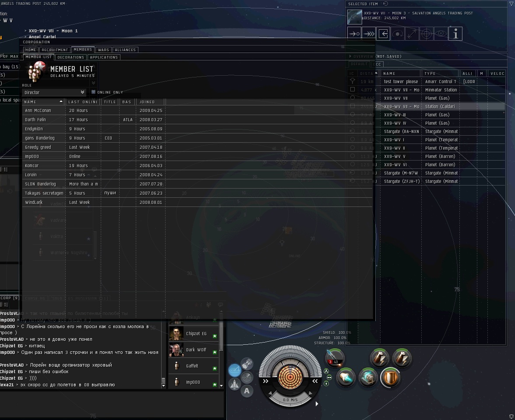Activate the second capacitor booster module
515x420 pixels.
pos(401,358)
